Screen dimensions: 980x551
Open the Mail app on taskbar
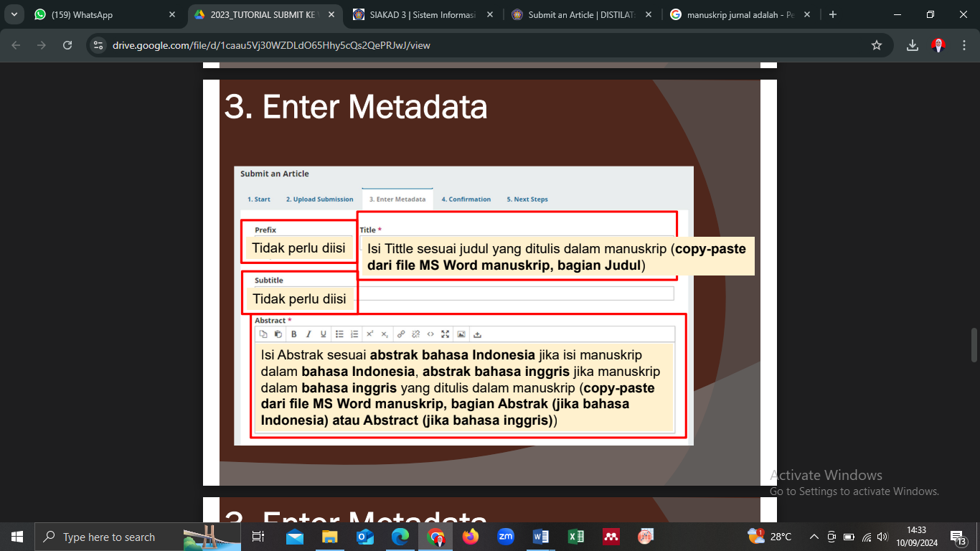(295, 537)
